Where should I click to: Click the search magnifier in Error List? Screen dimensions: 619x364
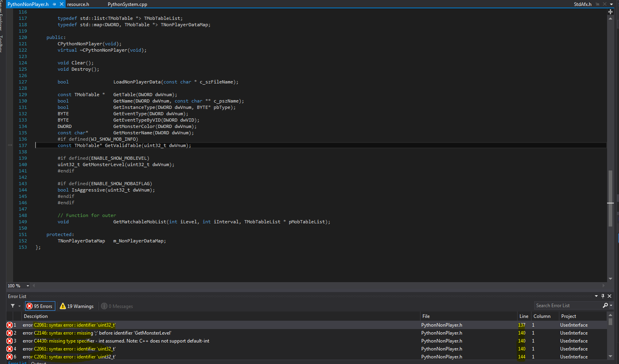(605, 306)
